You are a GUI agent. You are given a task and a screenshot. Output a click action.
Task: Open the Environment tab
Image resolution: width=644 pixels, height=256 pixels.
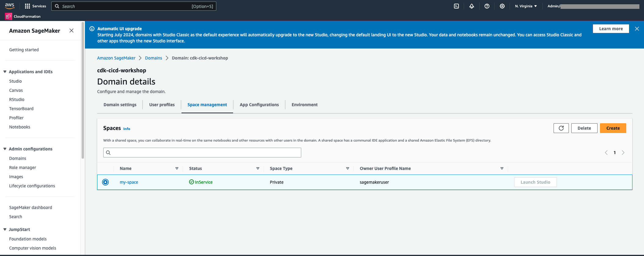305,105
